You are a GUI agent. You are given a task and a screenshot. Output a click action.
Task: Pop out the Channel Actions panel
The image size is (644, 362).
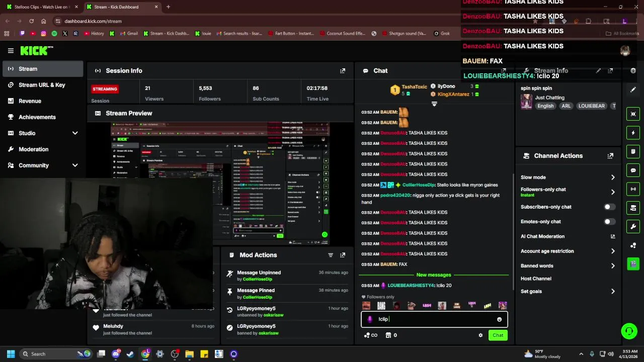[610, 156]
